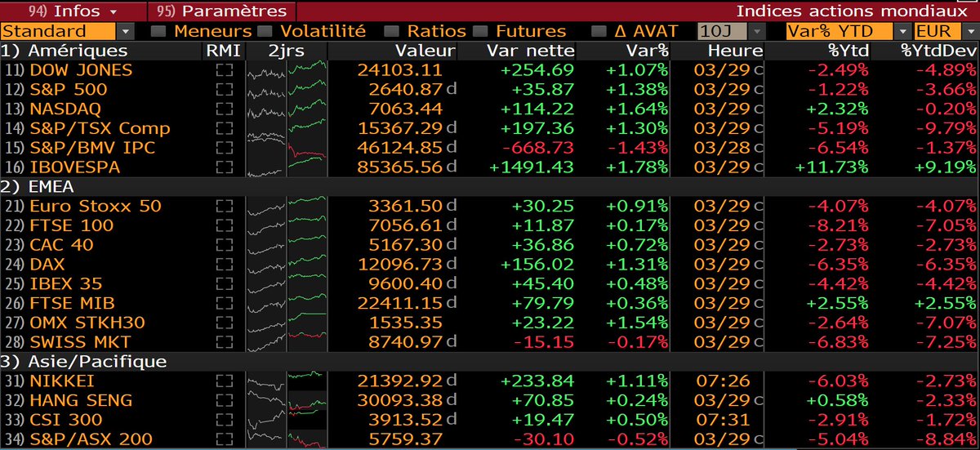Image resolution: width=980 pixels, height=450 pixels.
Task: Select the S&P/TSX Comp %YtdDev value -9.79%
Action: pyautogui.click(x=946, y=128)
